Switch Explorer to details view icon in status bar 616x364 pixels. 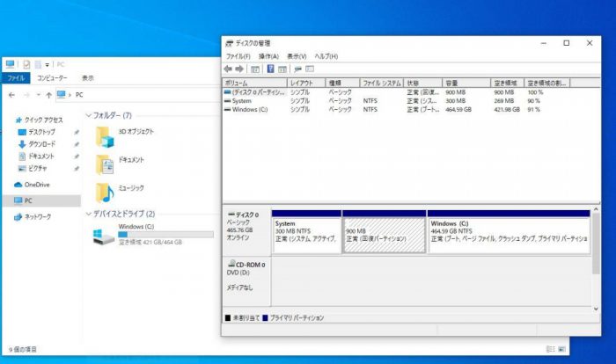550,349
